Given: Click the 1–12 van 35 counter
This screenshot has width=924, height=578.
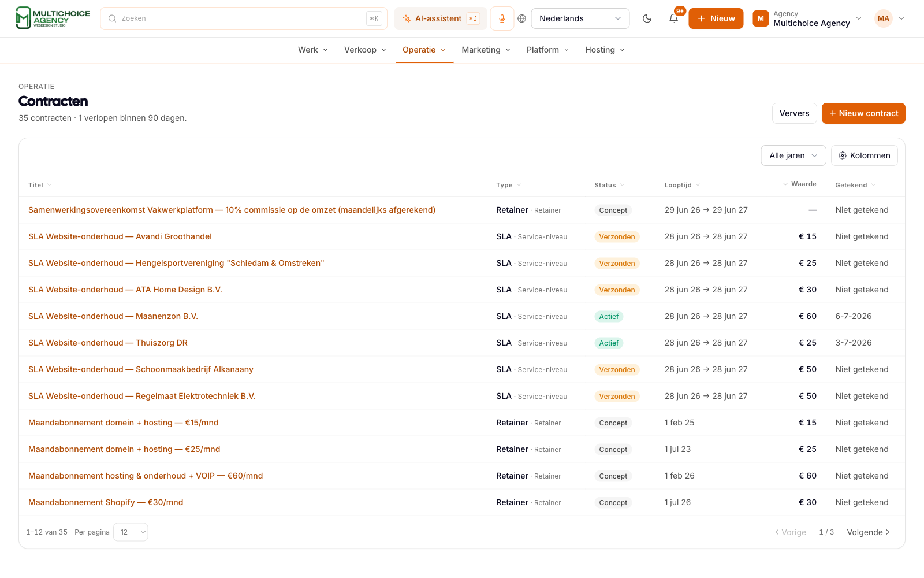Looking at the screenshot, I should 47,532.
